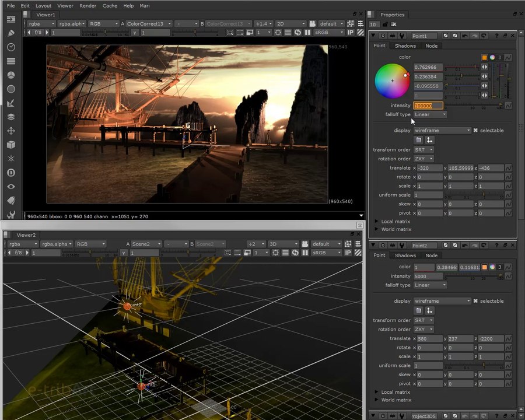Click the Viewer1 ROI region icon
The width and height of the screenshot is (525, 420).
[x=230, y=33]
